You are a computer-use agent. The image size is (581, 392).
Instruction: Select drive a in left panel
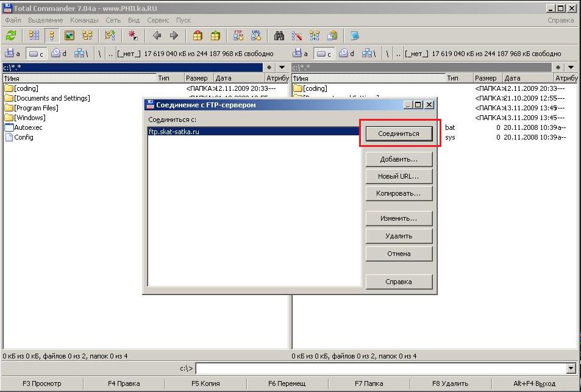[x=12, y=54]
